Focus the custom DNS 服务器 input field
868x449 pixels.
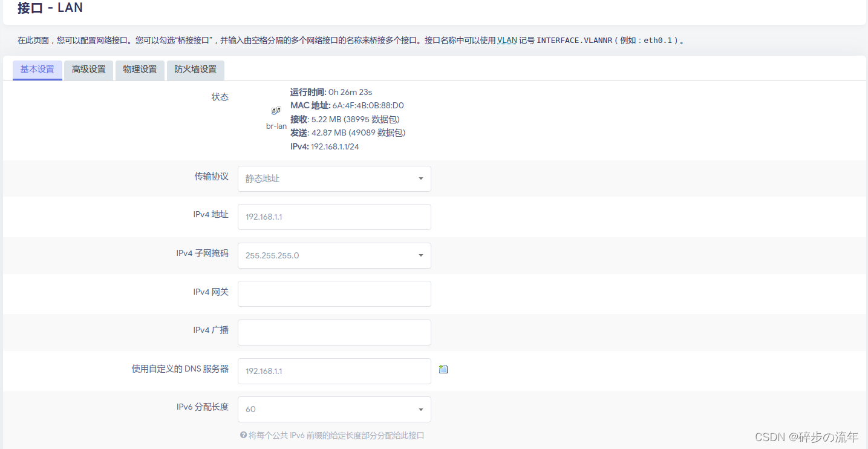pyautogui.click(x=334, y=371)
